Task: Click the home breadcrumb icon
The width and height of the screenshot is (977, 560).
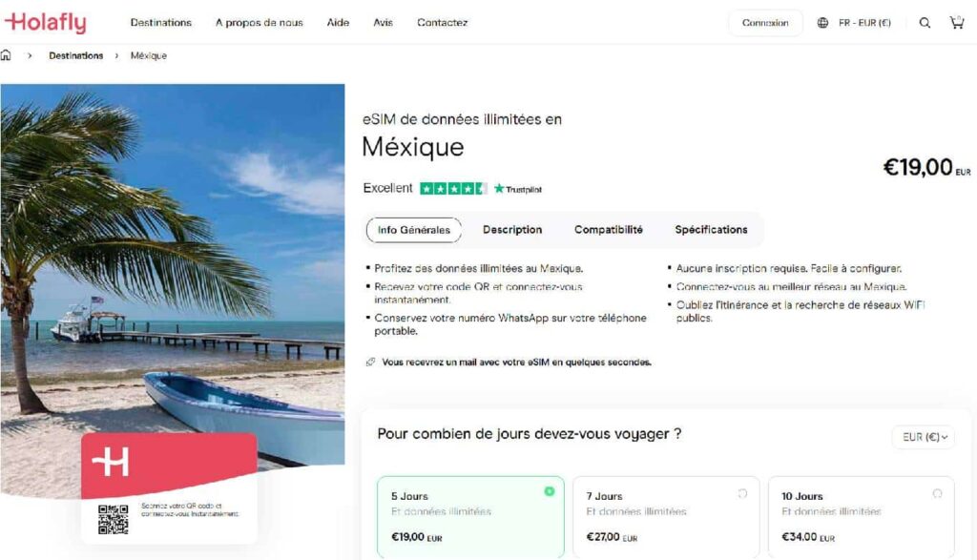Action: tap(8, 55)
